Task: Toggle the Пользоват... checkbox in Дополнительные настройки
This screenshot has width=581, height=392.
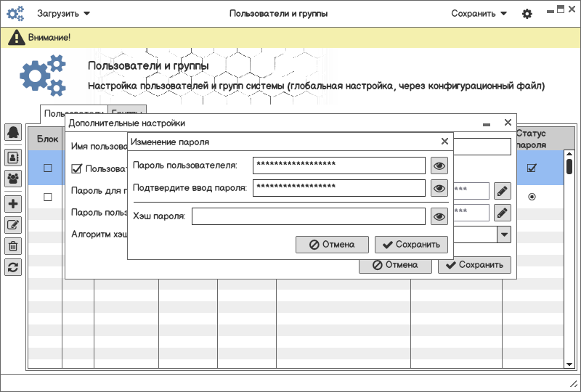Action: (x=76, y=169)
